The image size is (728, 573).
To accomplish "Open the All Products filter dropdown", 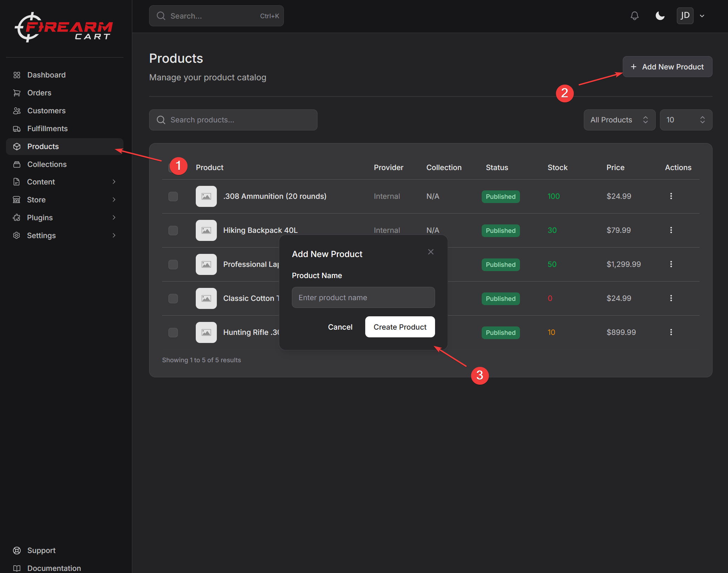I will 619,120.
